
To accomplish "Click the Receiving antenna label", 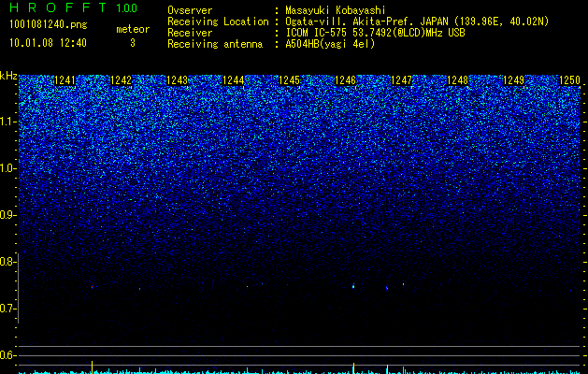I will click(x=215, y=44).
